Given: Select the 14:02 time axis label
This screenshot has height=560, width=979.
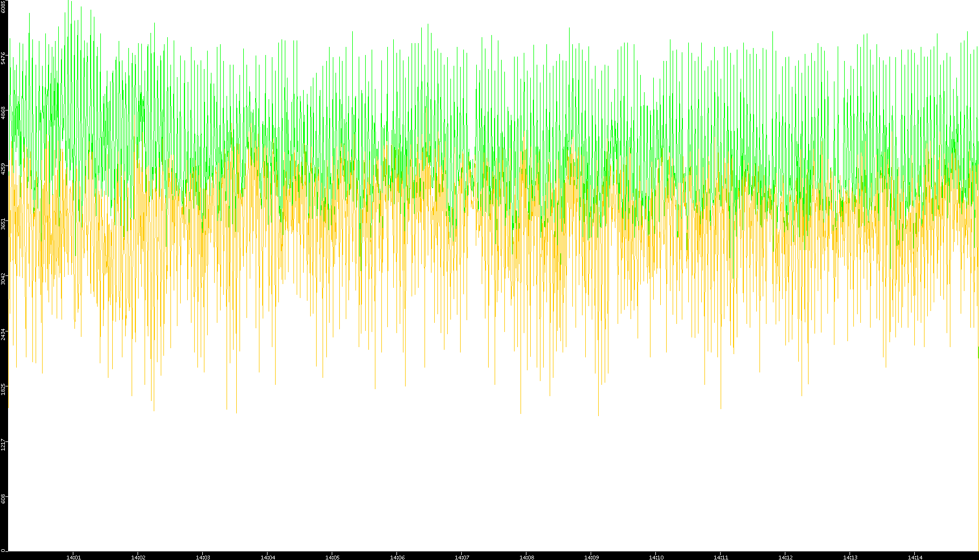Looking at the screenshot, I should (x=138, y=557).
